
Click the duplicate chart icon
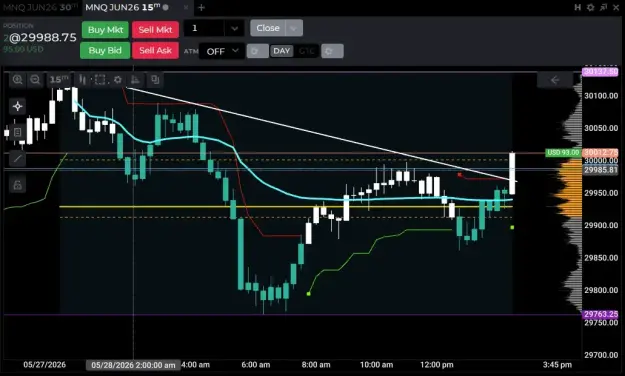click(155, 80)
